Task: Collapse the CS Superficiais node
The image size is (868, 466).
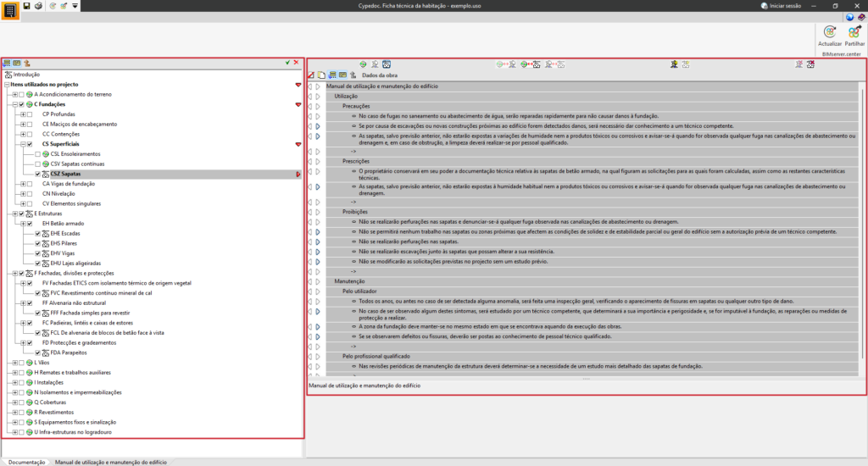Action: [23, 144]
